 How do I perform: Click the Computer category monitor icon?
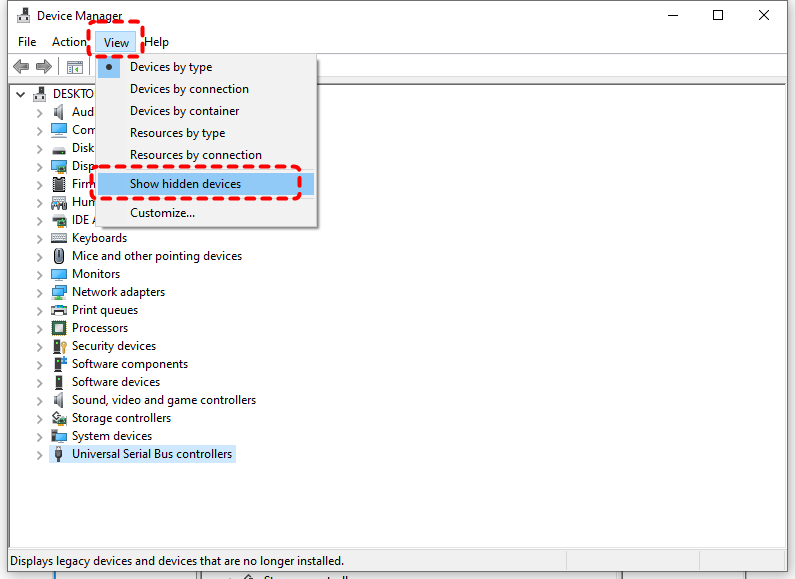click(59, 130)
